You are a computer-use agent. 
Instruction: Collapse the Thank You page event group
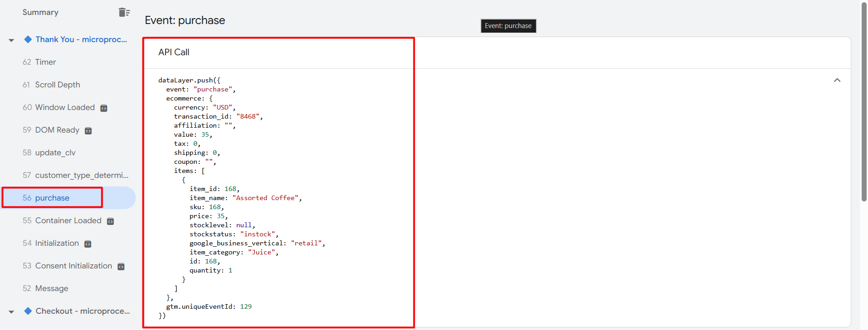click(x=11, y=40)
